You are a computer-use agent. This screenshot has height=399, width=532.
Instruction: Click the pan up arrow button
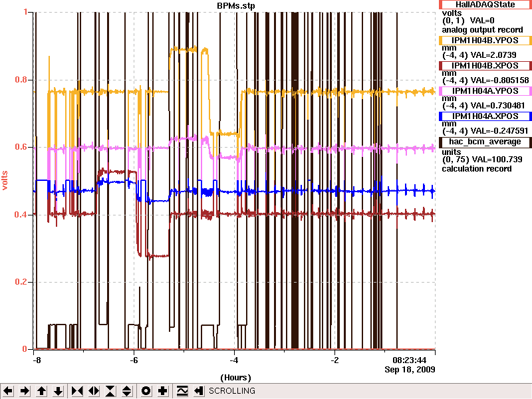pos(41,391)
